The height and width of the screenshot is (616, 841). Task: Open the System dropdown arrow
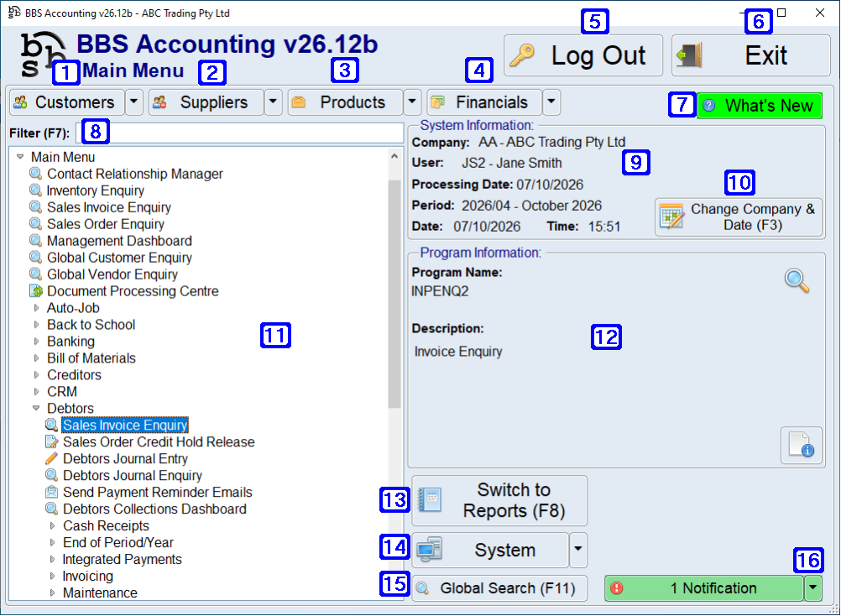click(577, 550)
